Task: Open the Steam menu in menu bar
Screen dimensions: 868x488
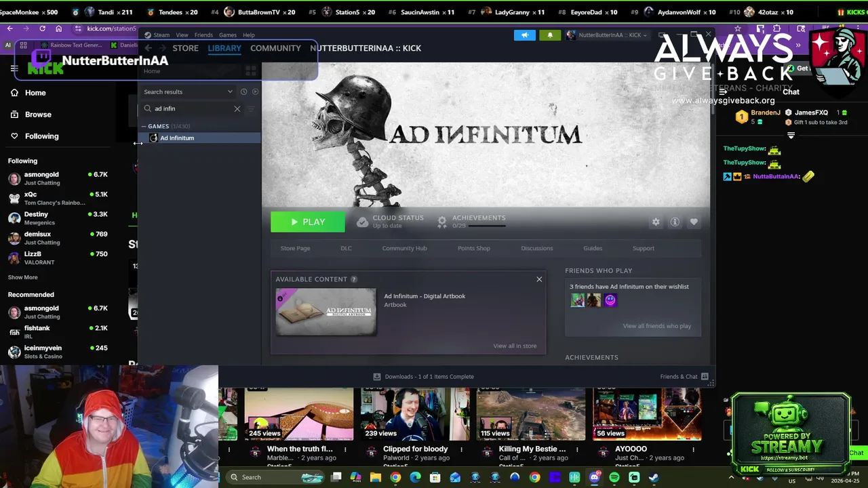Action: click(x=161, y=35)
